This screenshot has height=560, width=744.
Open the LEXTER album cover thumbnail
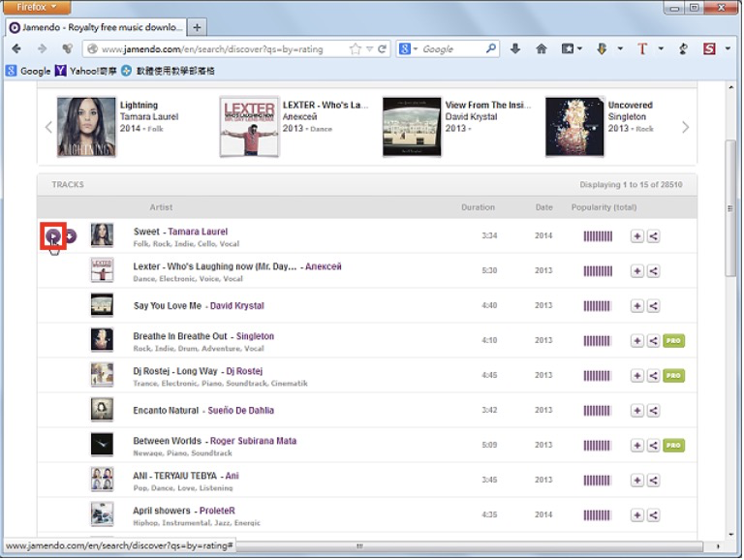pyautogui.click(x=249, y=127)
